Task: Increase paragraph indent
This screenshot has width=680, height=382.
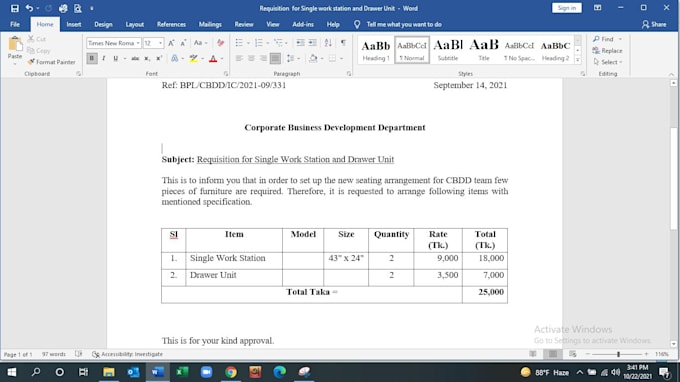Action: 312,42
